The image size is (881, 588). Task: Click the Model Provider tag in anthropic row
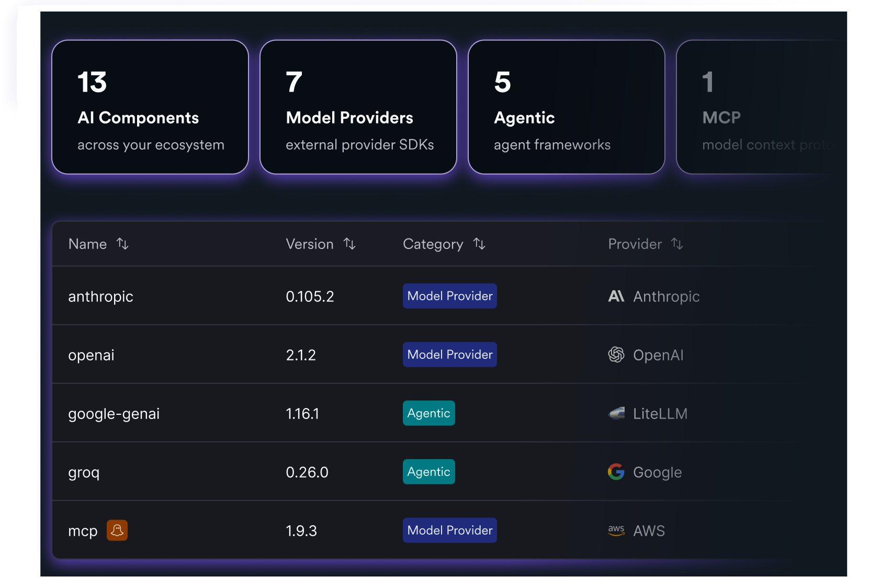[x=450, y=296]
